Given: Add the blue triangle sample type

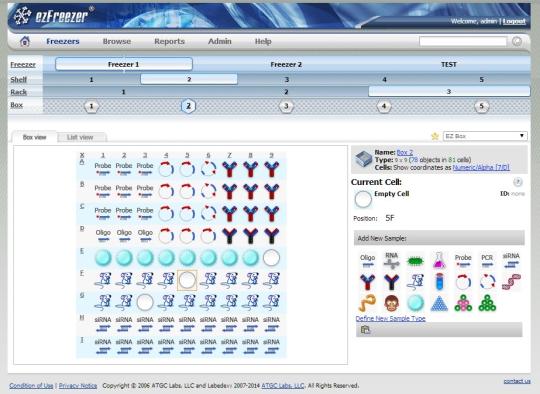Looking at the screenshot, I should (439, 303).
